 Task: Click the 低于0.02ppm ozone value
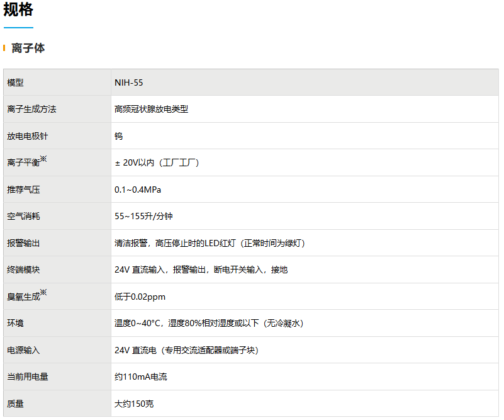click(140, 297)
